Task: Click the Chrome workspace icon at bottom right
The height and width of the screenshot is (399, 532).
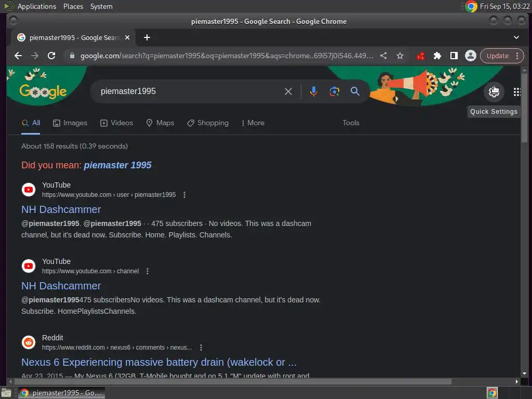Action: click(492, 393)
